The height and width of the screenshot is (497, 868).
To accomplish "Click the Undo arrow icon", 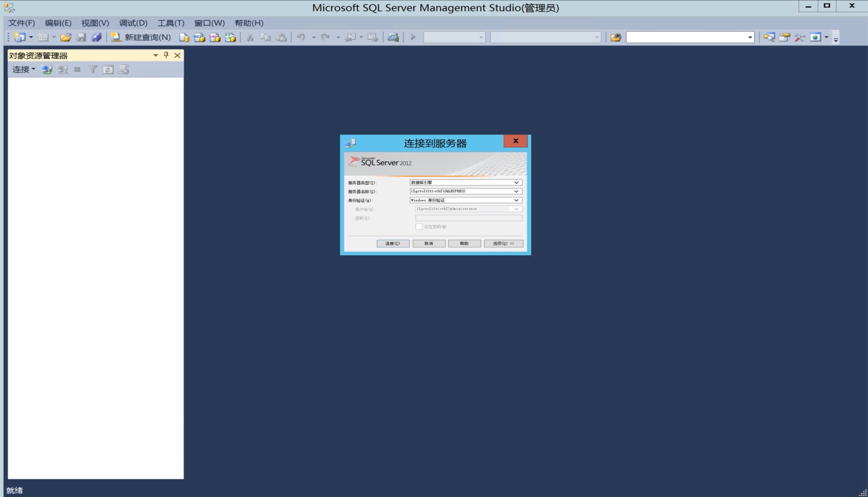I will click(301, 37).
